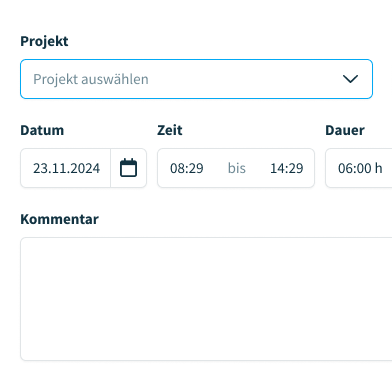
Task: Focus the Dauer field showing 06:00 h
Action: (359, 168)
